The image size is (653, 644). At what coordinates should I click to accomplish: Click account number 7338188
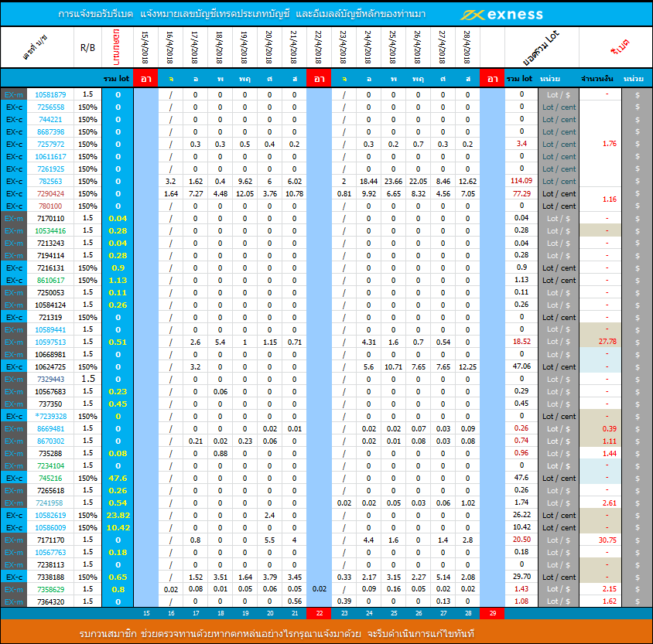coord(50,577)
